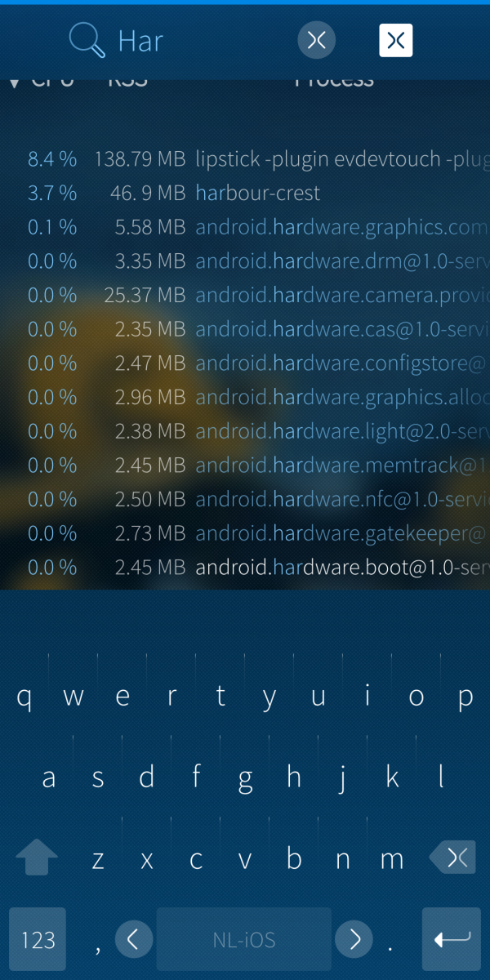This screenshot has width=490, height=980.
Task: Tap the period key on keyboard
Action: 390,947
